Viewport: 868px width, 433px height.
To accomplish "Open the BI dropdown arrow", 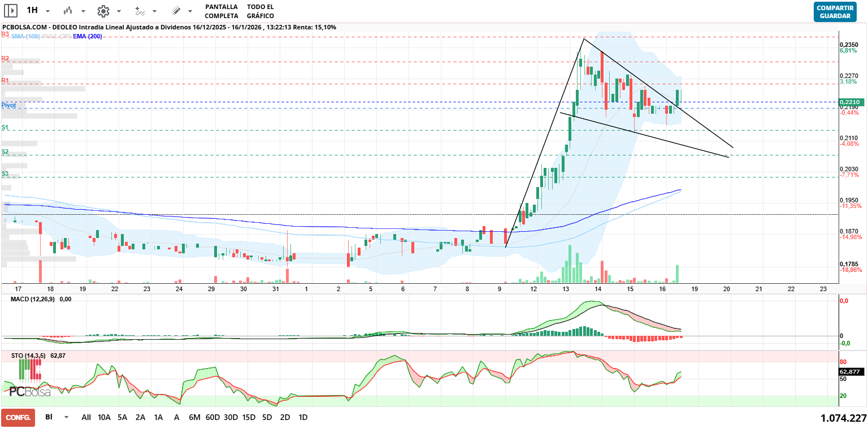I will tap(67, 417).
